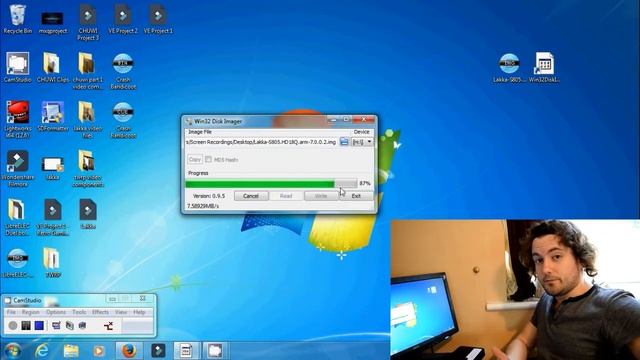Select the chuwi part 1 video folder

[88, 71]
